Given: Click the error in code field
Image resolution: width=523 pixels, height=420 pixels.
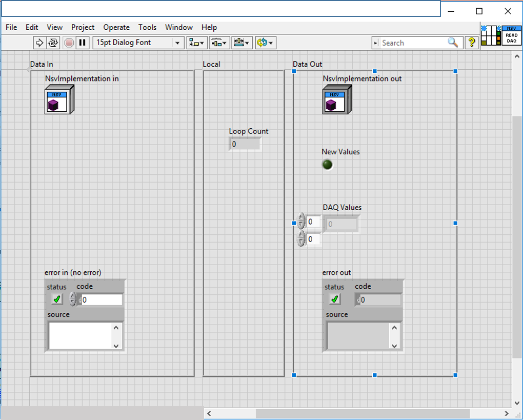Looking at the screenshot, I should click(x=102, y=300).
